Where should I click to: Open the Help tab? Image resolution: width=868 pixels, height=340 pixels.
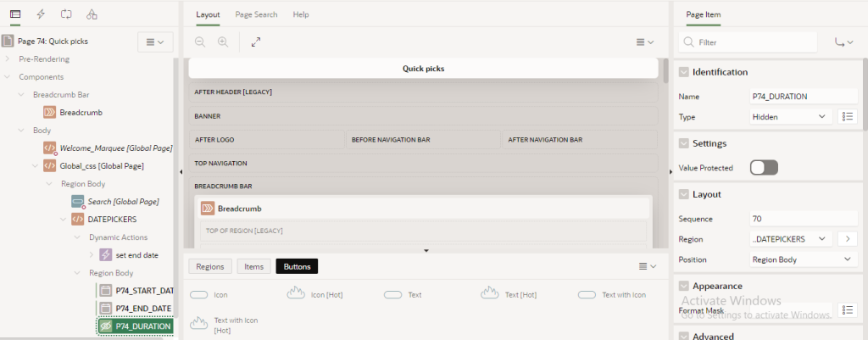pyautogui.click(x=301, y=14)
